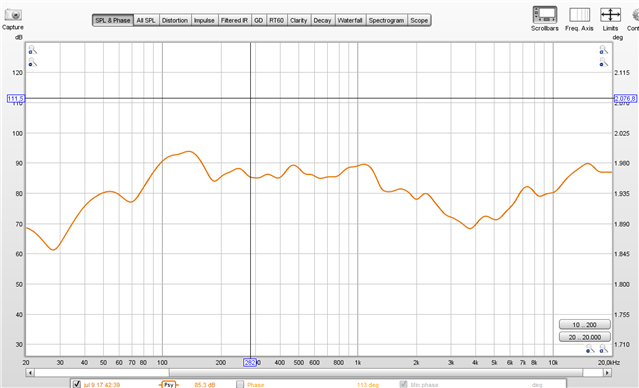Viewport: 639px width, 388px height.
Task: Open the RT60 tab
Action: pyautogui.click(x=276, y=20)
